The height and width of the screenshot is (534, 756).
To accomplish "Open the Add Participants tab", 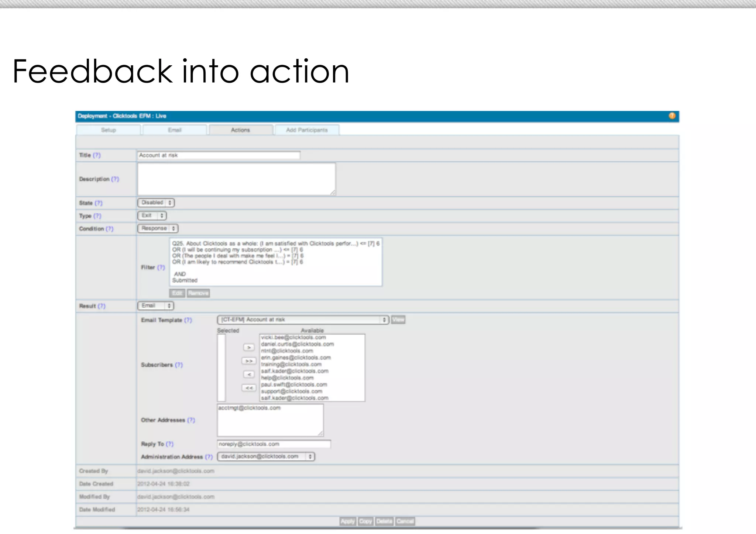I will pyautogui.click(x=307, y=130).
